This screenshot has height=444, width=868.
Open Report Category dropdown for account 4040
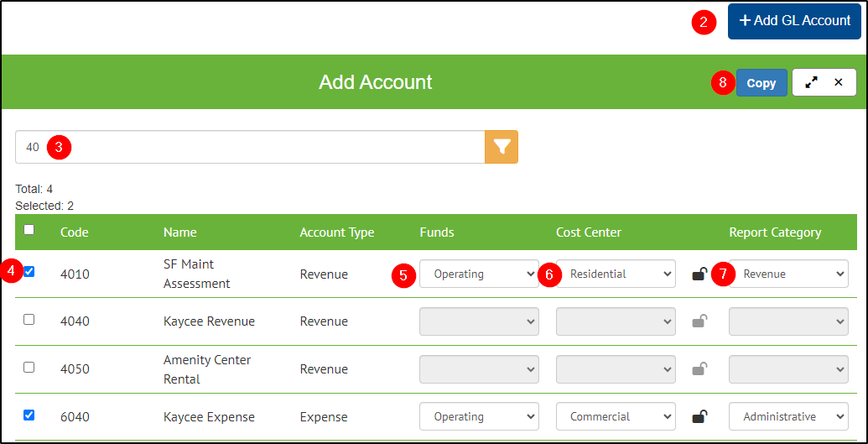788,321
